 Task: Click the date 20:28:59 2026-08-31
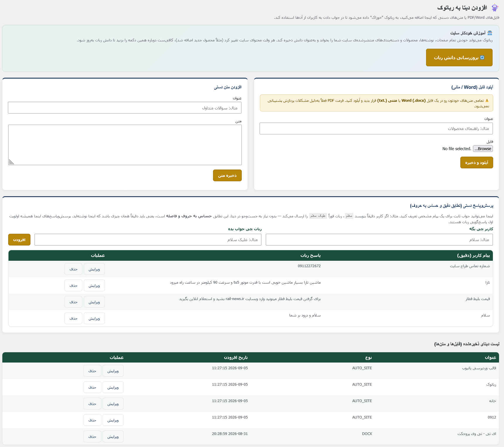coord(230,434)
